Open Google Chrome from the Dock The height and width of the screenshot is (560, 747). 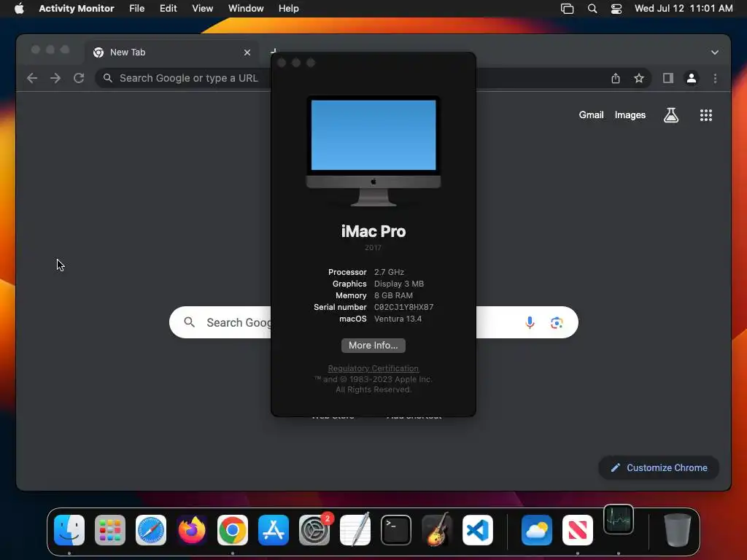233,530
